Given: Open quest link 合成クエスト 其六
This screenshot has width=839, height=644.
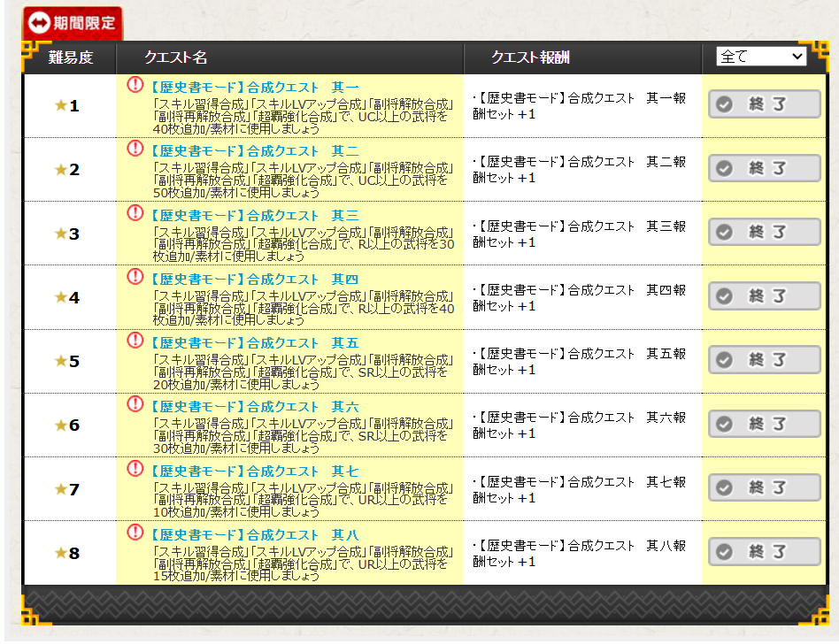Looking at the screenshot, I should [253, 407].
